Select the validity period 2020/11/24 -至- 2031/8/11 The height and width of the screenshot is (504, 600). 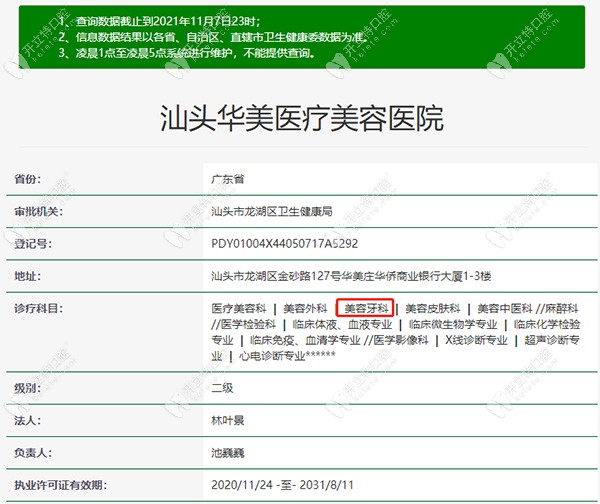click(x=282, y=485)
